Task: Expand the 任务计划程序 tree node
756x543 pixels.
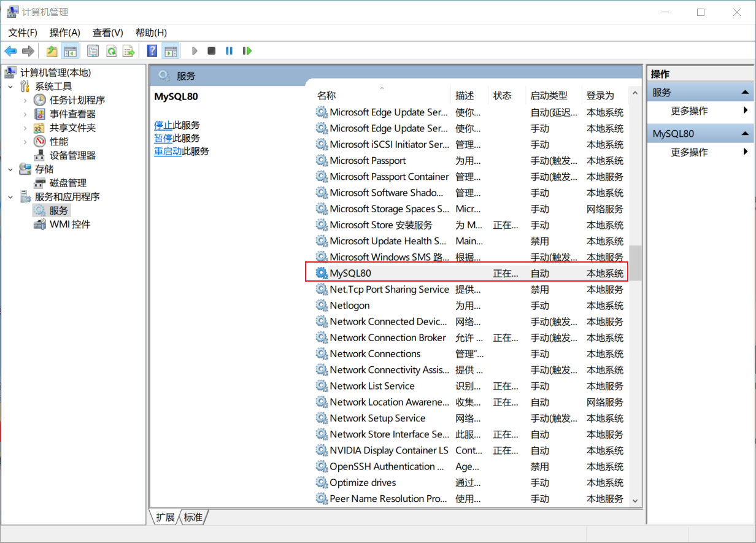Action: click(x=25, y=100)
